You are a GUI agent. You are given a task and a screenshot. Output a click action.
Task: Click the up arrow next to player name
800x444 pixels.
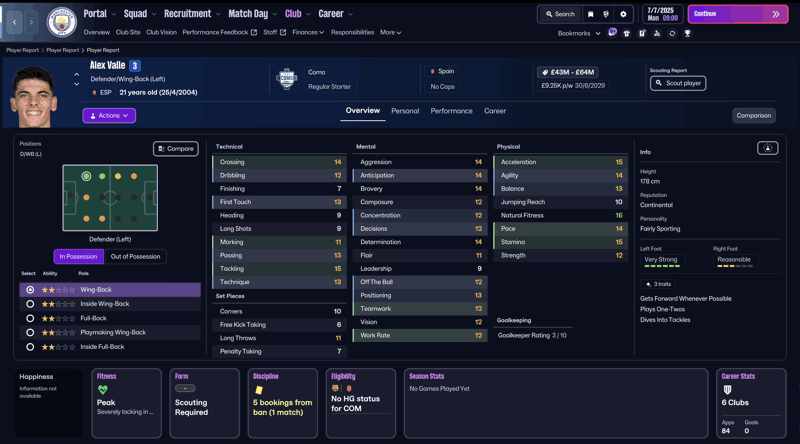77,75
